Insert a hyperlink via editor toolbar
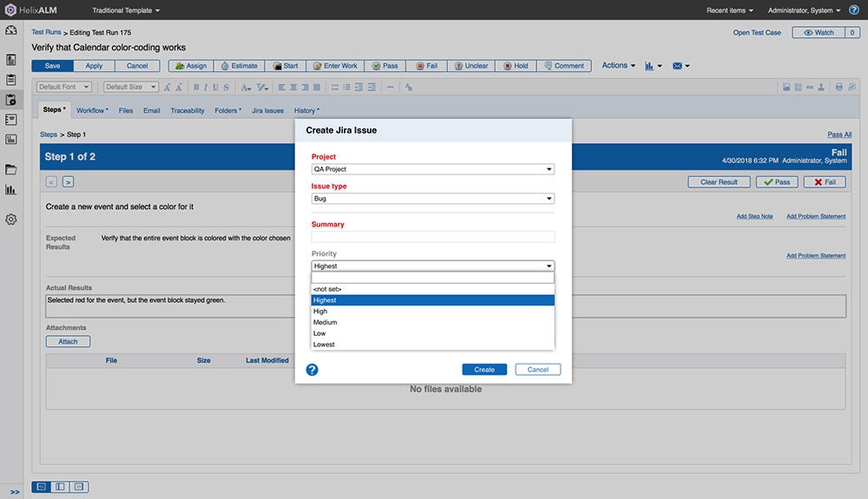Screen dimensions: 868x499 pyautogui.click(x=809, y=88)
